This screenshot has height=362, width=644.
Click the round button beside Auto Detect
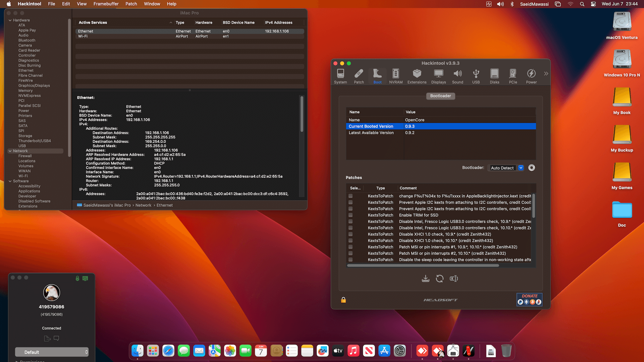click(532, 168)
